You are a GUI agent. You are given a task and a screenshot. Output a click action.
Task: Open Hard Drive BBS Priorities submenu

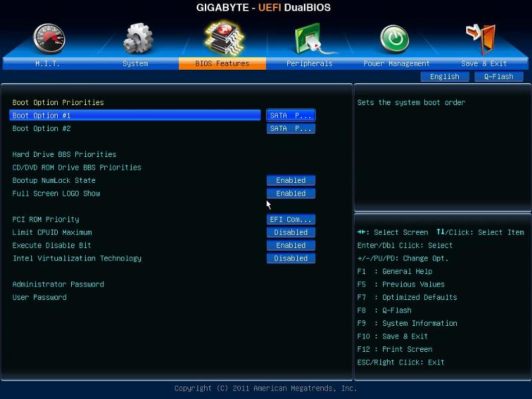tap(64, 154)
